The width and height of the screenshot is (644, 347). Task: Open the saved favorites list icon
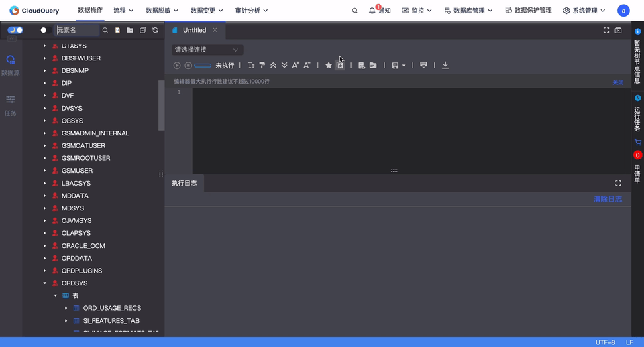[340, 65]
